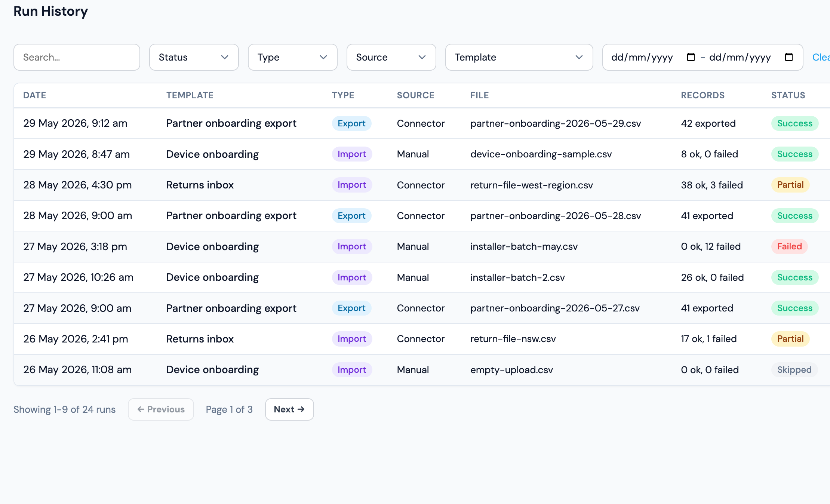Click the end date dd/mm/yyyy field
This screenshot has height=504, width=830.
[740, 57]
